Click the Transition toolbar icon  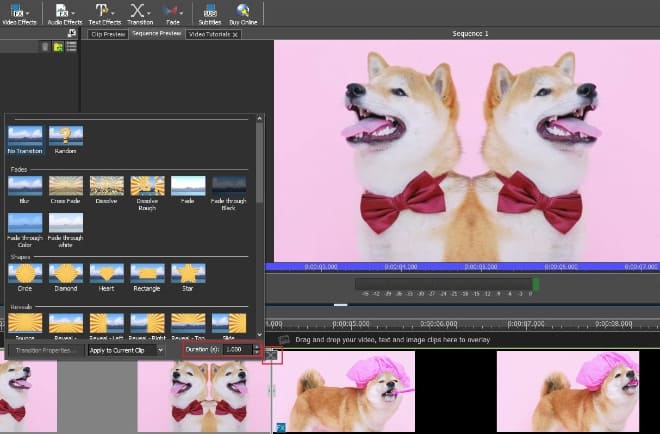click(139, 13)
